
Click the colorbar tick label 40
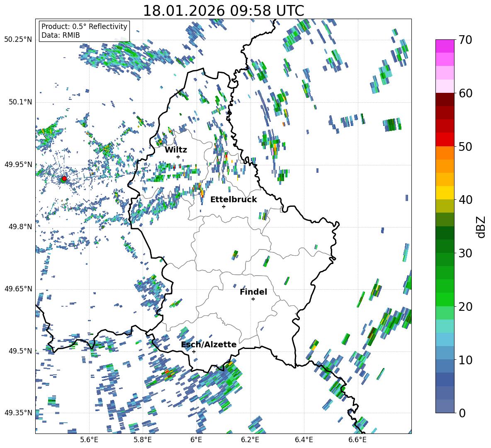pyautogui.click(x=465, y=200)
